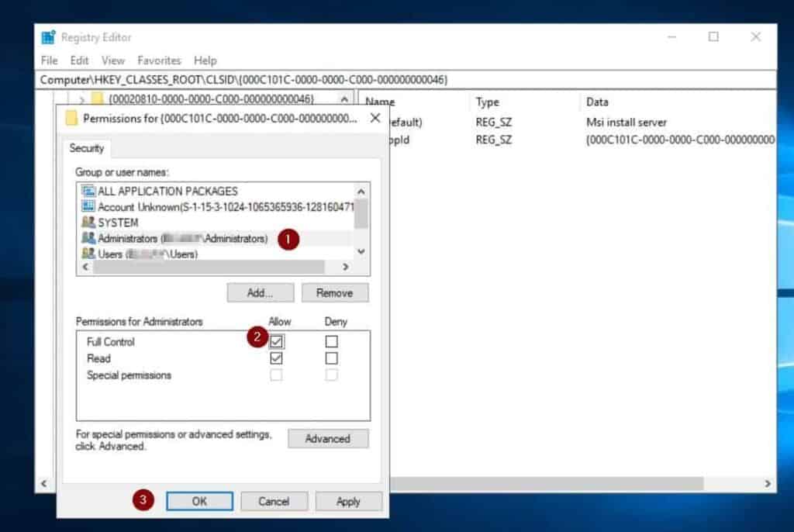
Task: Select ALL APPLICATION PACKAGES in user list
Action: point(167,191)
